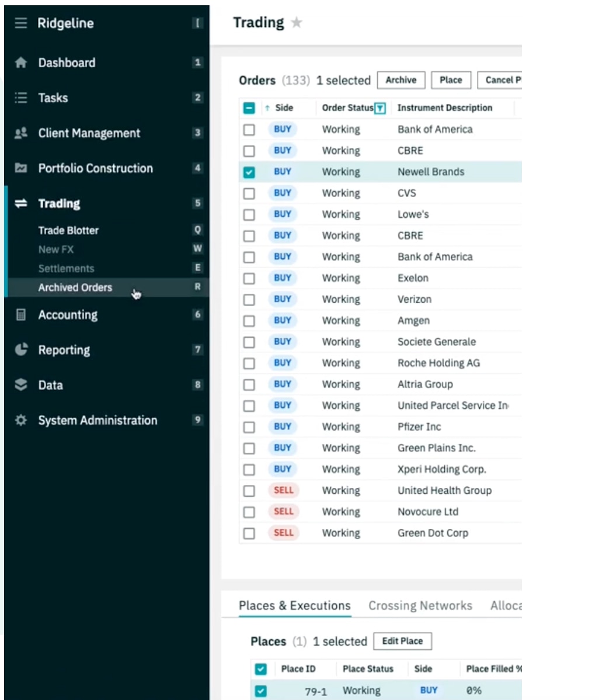Collapse sidebar using the bracket shortcut badge

point(197,23)
